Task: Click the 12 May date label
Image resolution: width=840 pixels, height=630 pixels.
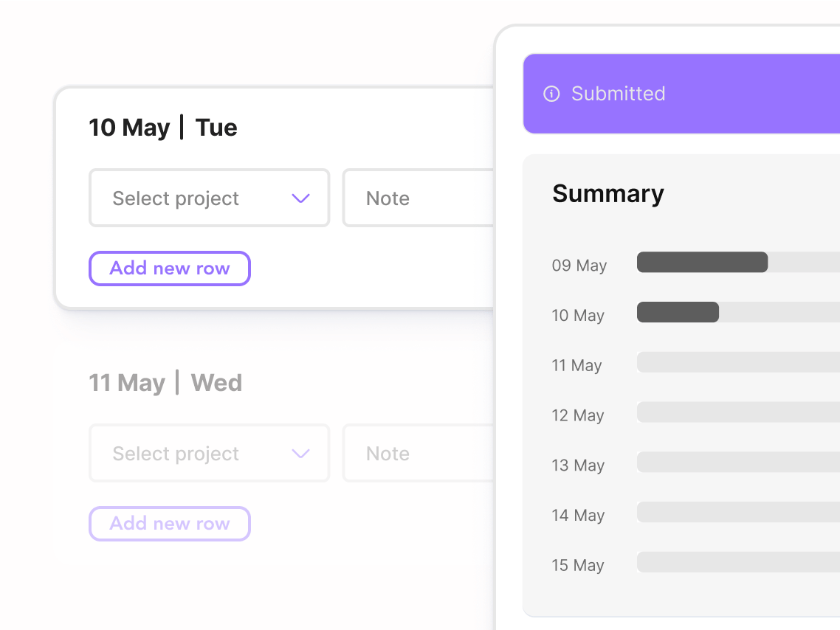Action: (577, 415)
